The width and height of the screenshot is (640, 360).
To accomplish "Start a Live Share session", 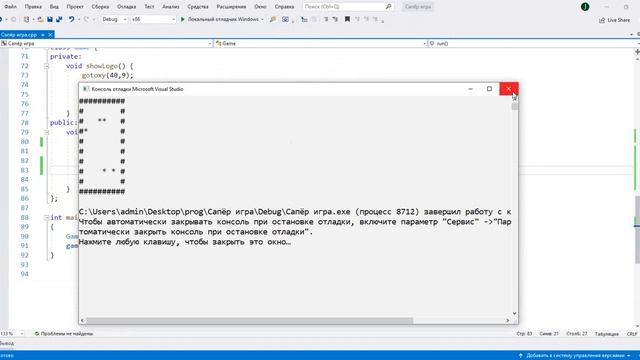I will (x=614, y=20).
